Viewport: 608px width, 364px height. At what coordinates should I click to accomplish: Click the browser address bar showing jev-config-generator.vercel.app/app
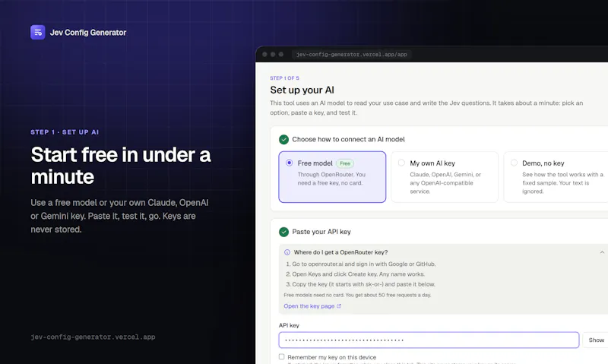click(352, 55)
